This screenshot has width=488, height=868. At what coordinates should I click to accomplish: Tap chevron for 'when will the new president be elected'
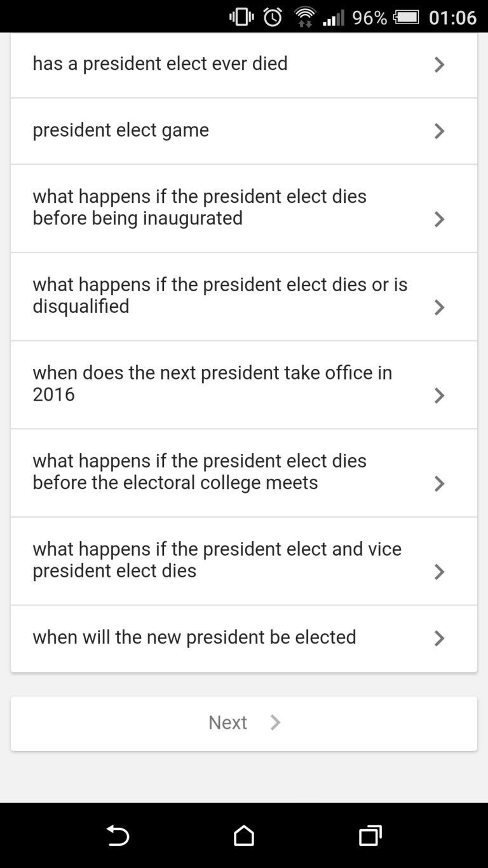(x=439, y=638)
